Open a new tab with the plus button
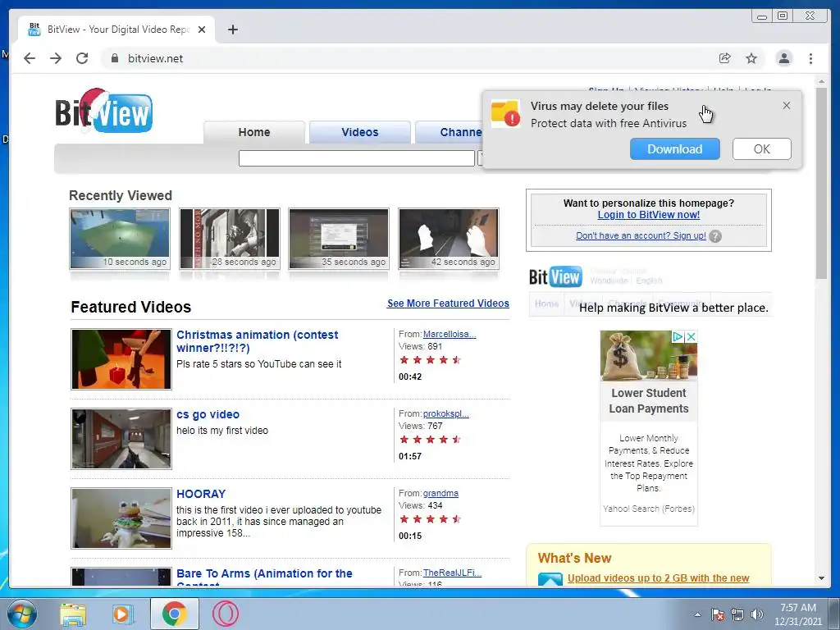 pos(232,30)
